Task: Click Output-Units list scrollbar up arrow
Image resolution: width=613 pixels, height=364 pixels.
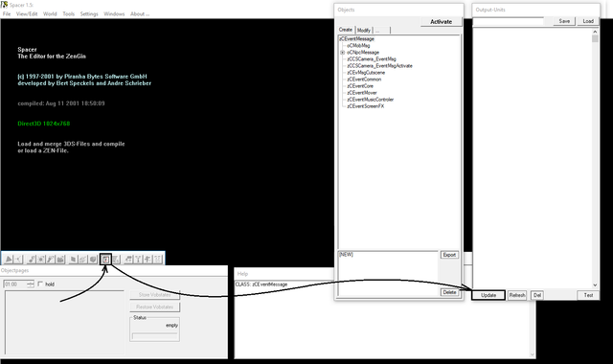Action: [595, 32]
